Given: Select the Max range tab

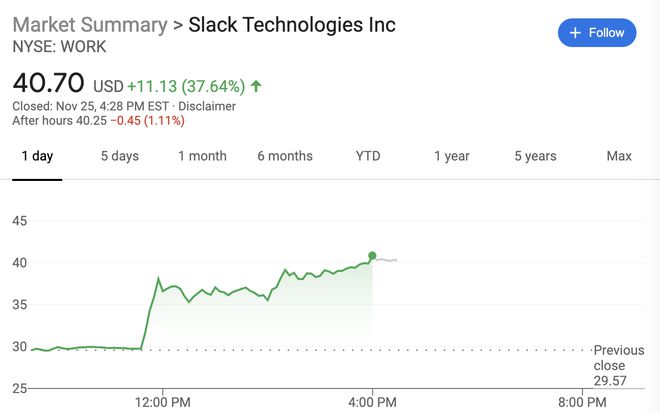Looking at the screenshot, I should pyautogui.click(x=619, y=156).
